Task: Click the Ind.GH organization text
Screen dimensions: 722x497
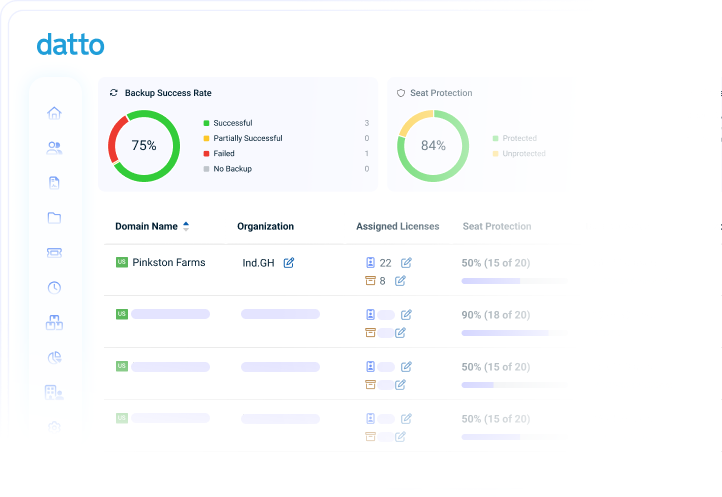Action: [258, 263]
